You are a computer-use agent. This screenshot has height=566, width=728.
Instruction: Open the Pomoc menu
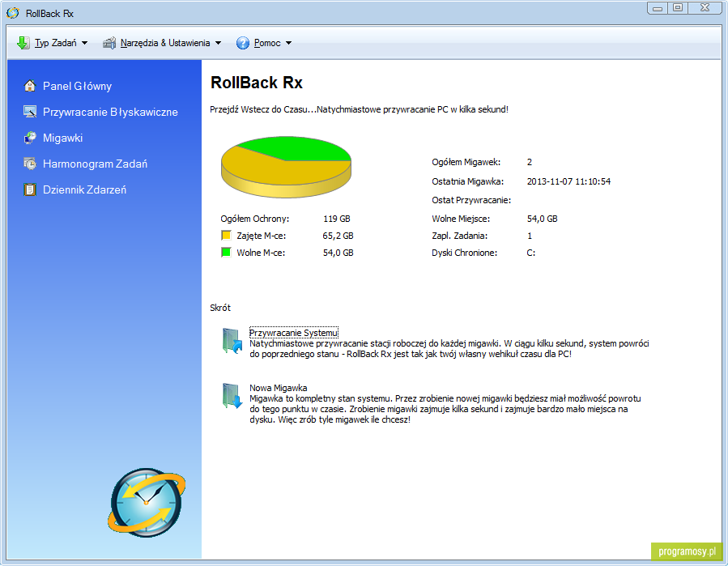pos(267,43)
